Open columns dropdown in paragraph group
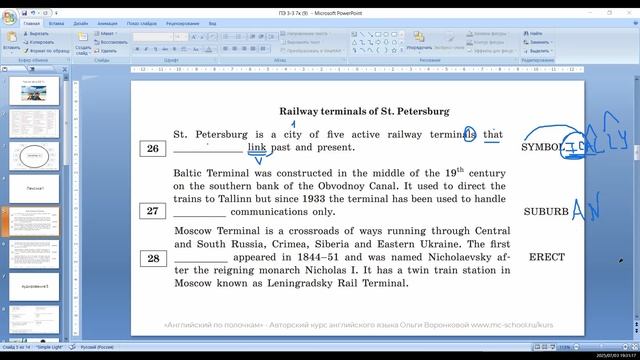Viewport: 640px width, 360px height. pyautogui.click(x=264, y=49)
